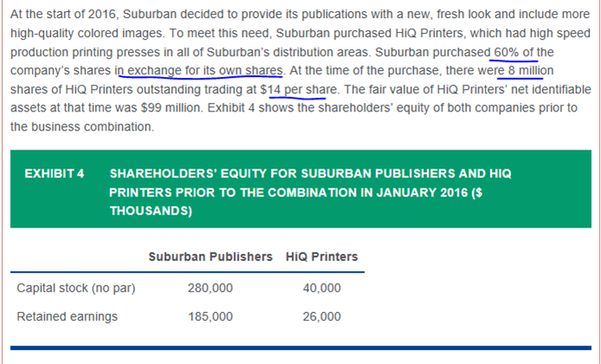The image size is (601, 364).
Task: Click the underlined '$14 per share' text
Action: (x=298, y=90)
